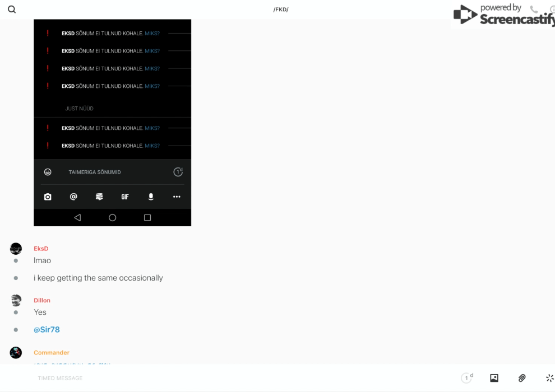Click Dillon's profile avatar
Image resolution: width=555 pixels, height=392 pixels.
16,300
